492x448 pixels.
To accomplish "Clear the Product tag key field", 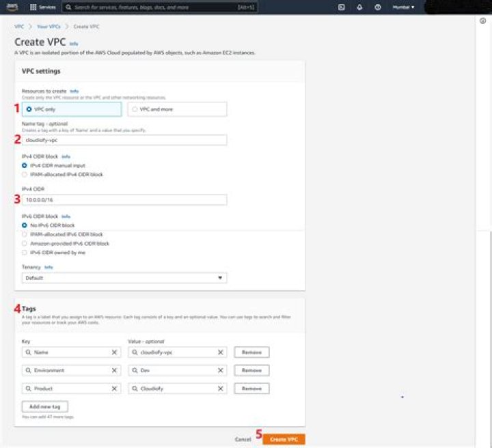I will 115,388.
